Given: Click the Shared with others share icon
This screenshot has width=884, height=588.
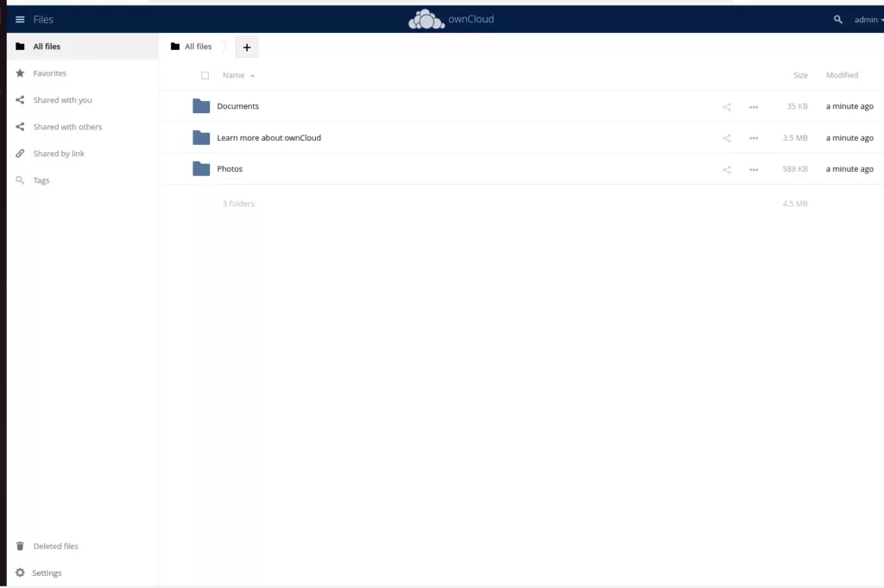Looking at the screenshot, I should (x=21, y=127).
